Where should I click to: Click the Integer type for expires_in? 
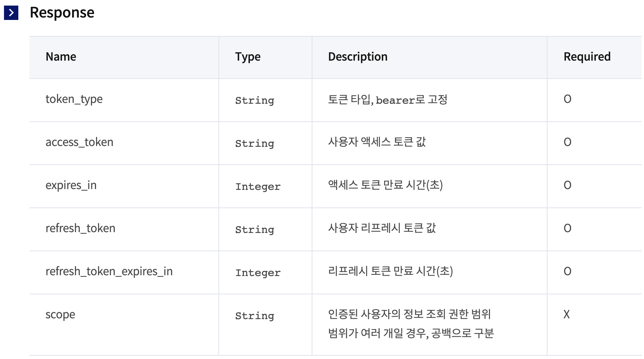click(x=258, y=186)
